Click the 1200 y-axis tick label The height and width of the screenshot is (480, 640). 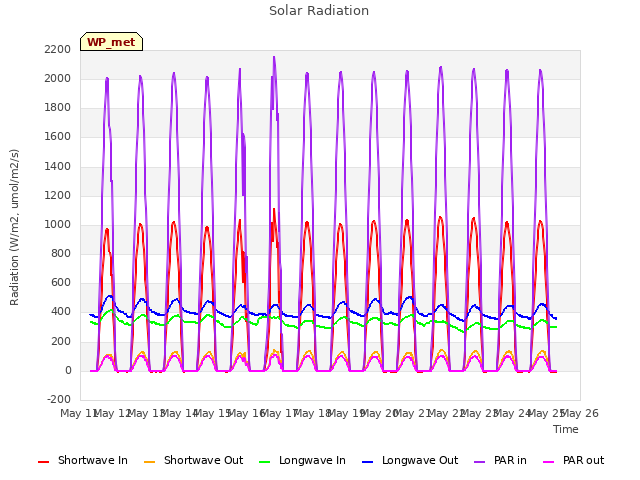pos(58,195)
